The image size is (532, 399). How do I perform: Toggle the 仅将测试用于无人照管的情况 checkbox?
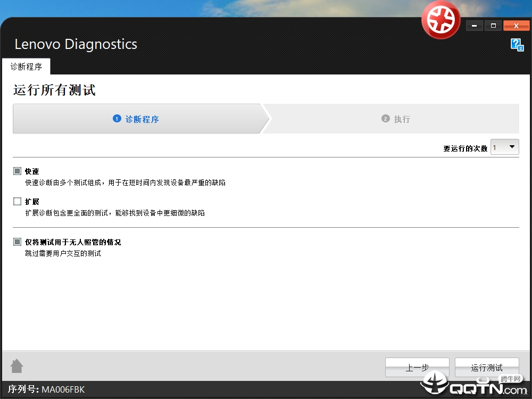click(18, 242)
